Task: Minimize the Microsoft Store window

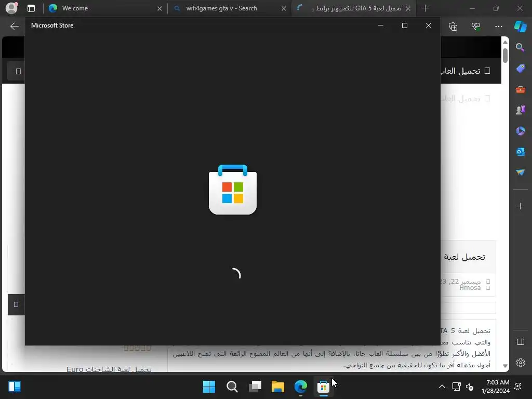Action: (x=381, y=25)
